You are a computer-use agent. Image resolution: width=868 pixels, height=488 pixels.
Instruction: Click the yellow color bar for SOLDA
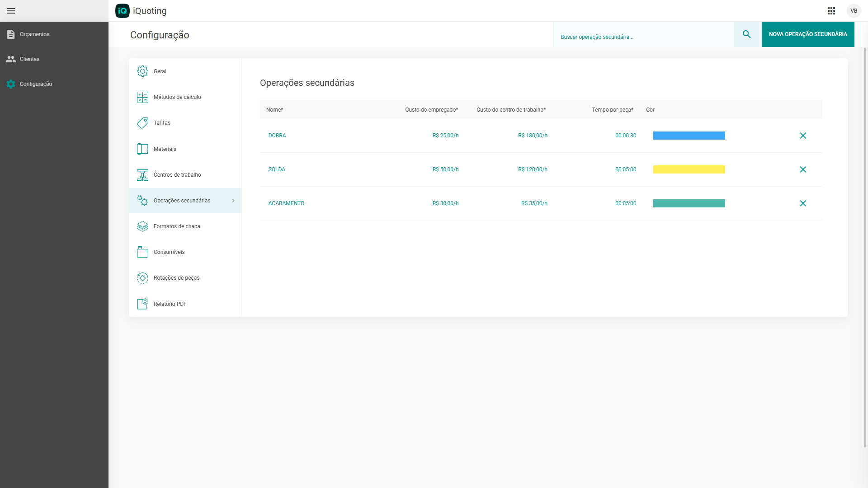click(689, 169)
